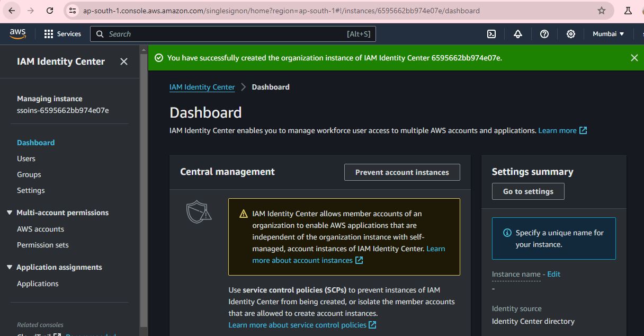Viewport: 644px width, 336px height.
Task: Open AWS CloudShell terminal icon
Action: point(491,34)
